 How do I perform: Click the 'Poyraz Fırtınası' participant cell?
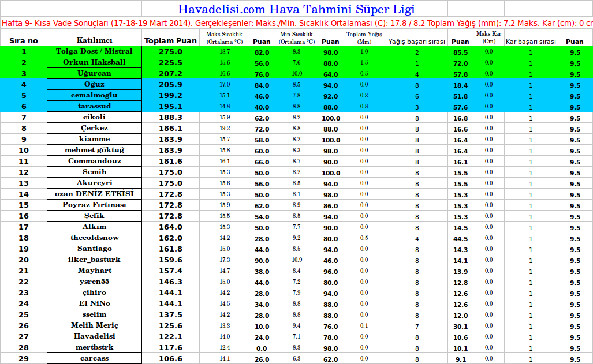click(x=94, y=205)
